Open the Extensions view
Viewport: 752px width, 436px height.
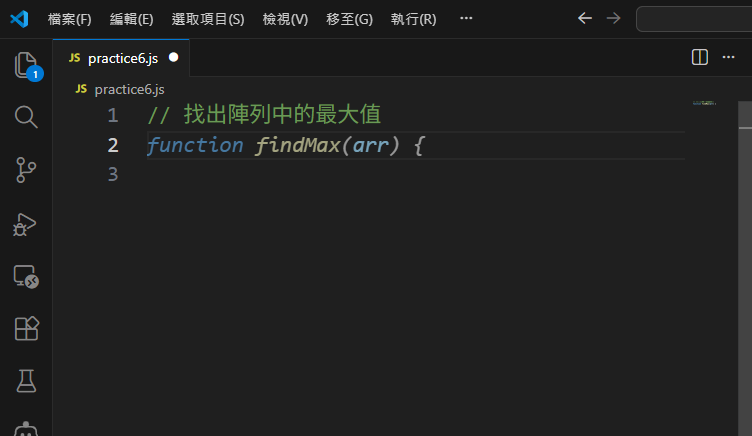click(x=26, y=329)
